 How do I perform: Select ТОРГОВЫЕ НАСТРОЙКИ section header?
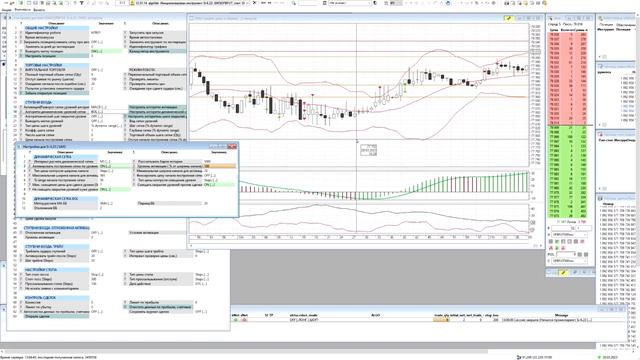pyautogui.click(x=56, y=65)
